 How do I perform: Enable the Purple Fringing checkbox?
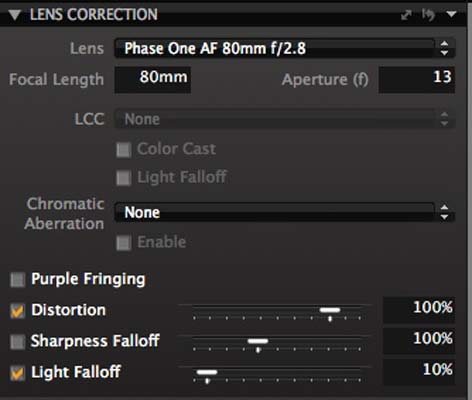(18, 280)
